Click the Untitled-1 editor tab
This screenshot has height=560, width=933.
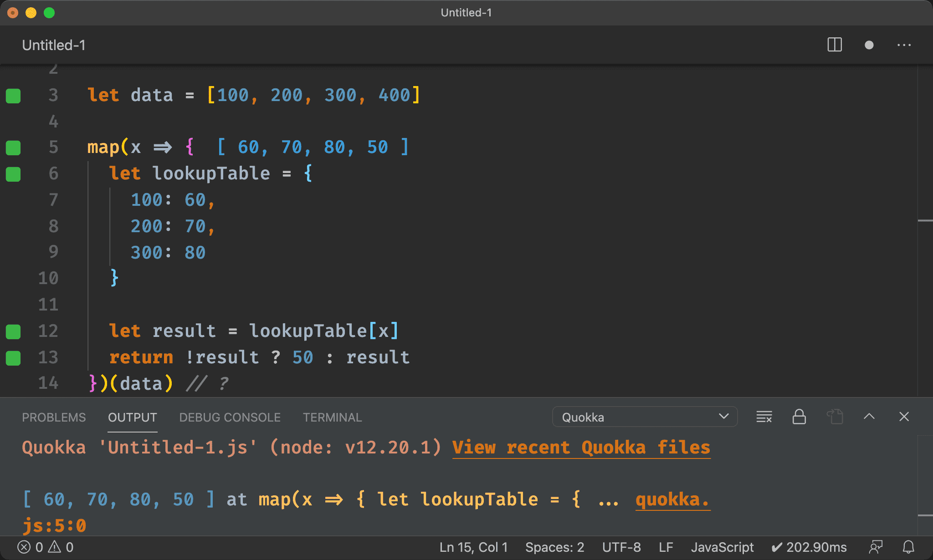pos(54,45)
